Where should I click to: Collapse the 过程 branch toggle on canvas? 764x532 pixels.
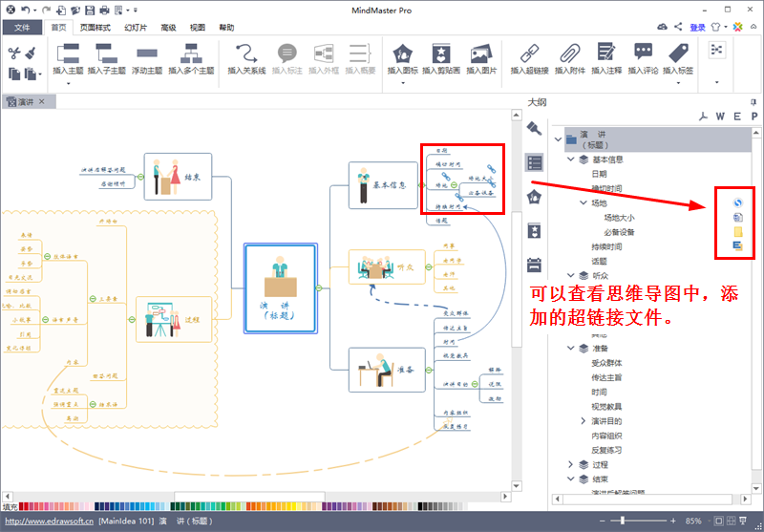coord(132,320)
